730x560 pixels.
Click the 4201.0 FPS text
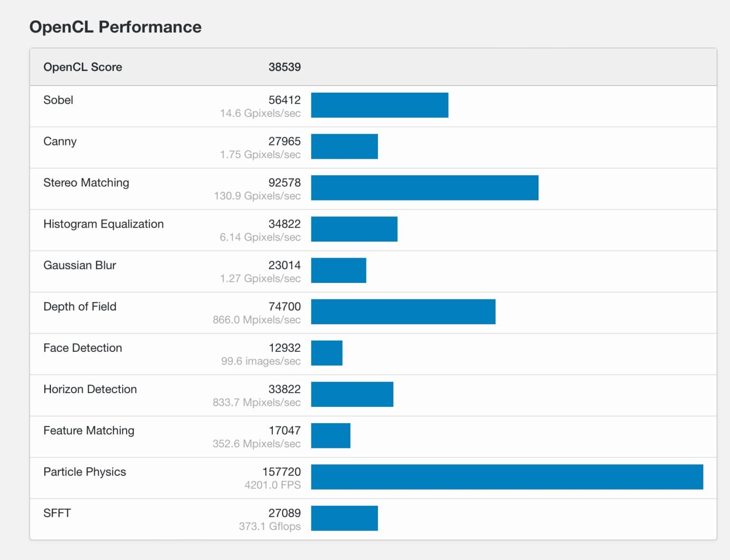(272, 485)
